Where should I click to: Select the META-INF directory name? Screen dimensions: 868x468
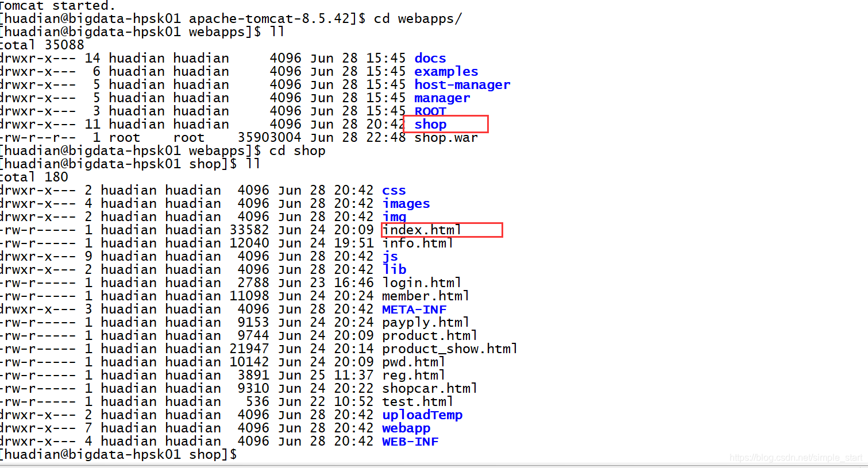414,310
